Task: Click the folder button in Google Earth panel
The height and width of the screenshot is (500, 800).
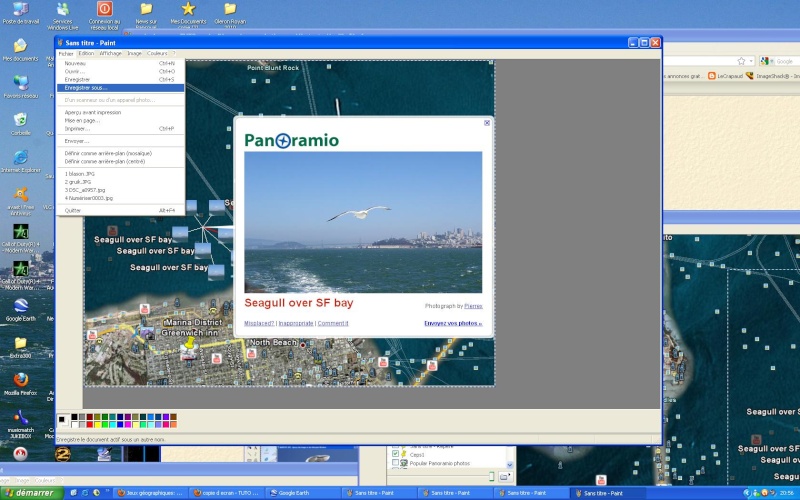Action: [505, 477]
